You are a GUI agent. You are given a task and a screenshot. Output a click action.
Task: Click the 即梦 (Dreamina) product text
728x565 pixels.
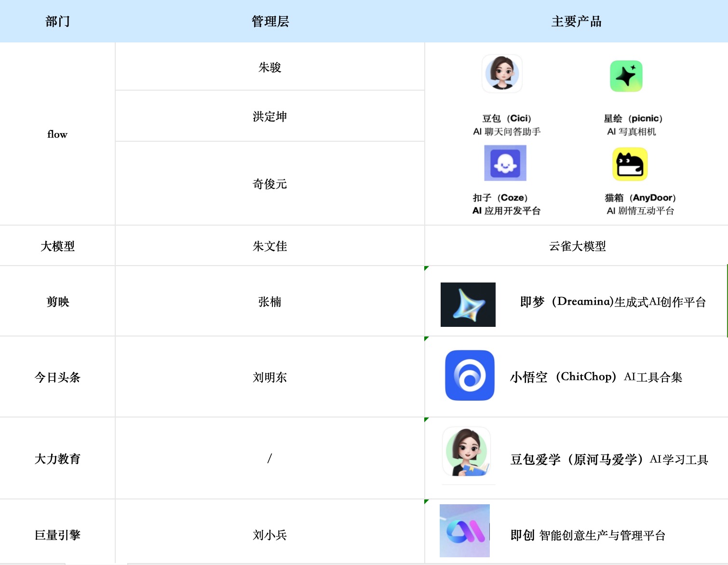point(613,302)
